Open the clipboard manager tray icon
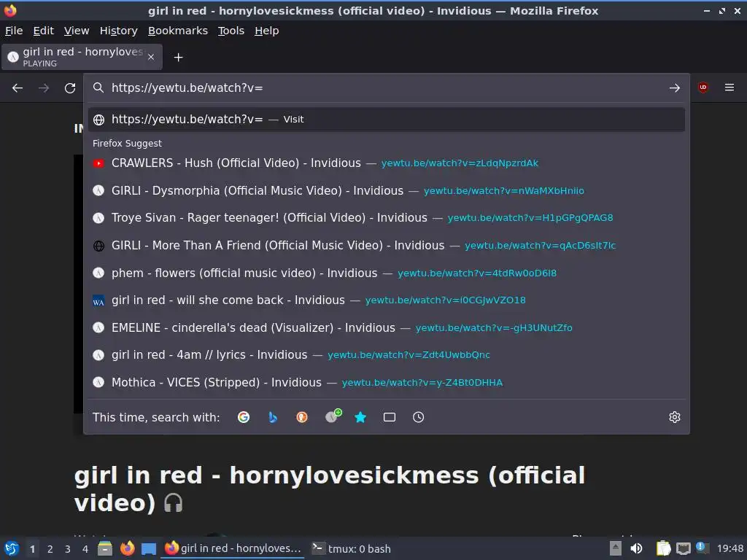 pyautogui.click(x=663, y=548)
